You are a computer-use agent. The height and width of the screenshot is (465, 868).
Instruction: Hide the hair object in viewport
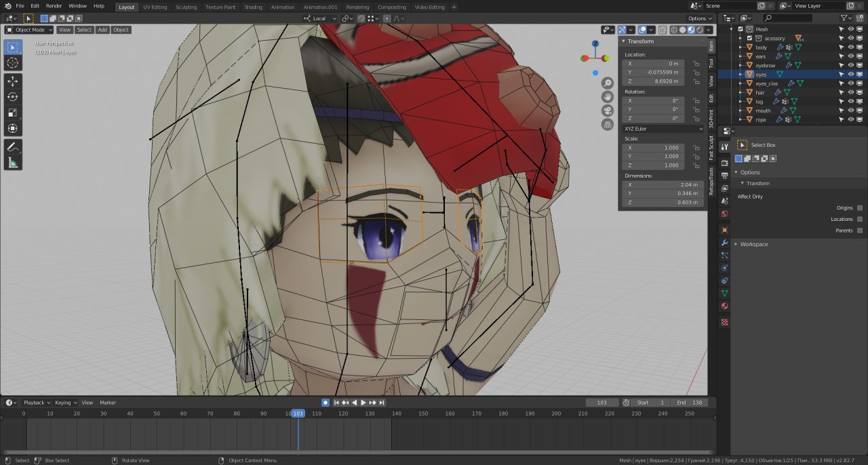[x=851, y=92]
